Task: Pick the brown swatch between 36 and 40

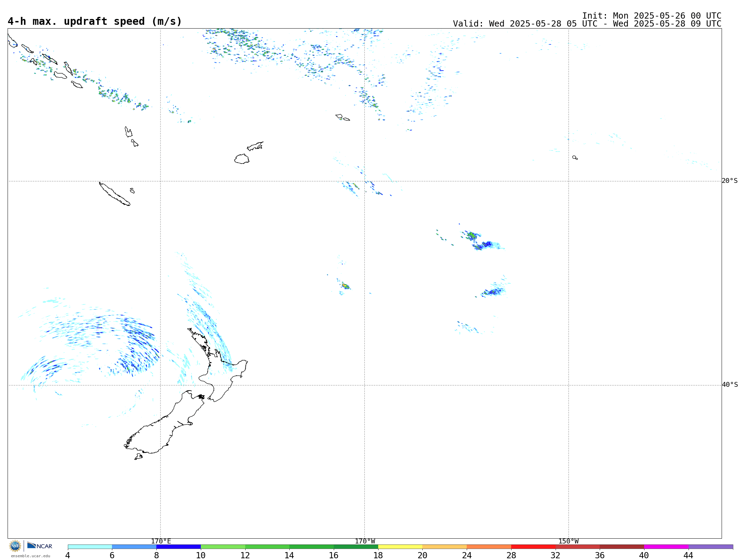Action: 622,547
